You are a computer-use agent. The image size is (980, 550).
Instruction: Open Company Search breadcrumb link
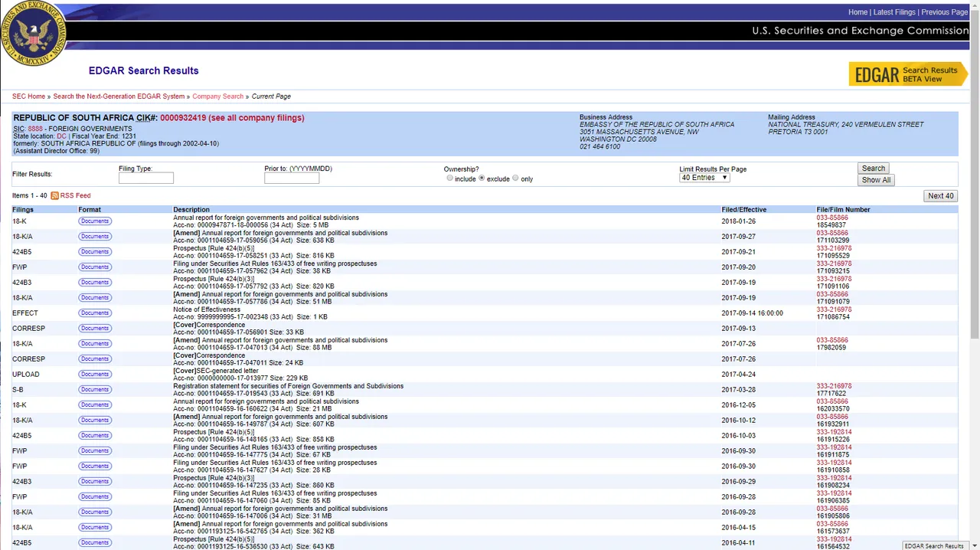click(x=217, y=97)
